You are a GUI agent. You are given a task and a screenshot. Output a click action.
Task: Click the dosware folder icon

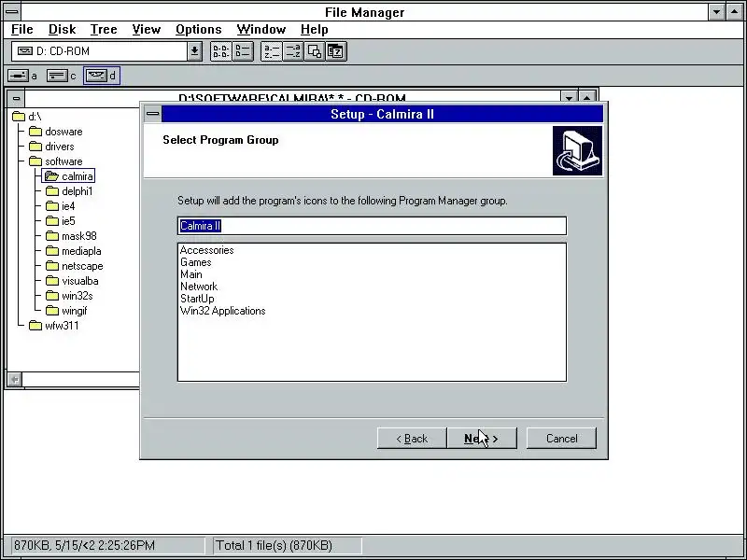pos(35,132)
